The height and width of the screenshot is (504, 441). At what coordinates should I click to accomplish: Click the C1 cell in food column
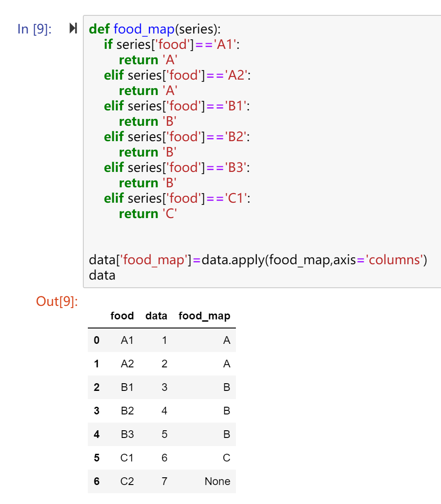coord(127,458)
